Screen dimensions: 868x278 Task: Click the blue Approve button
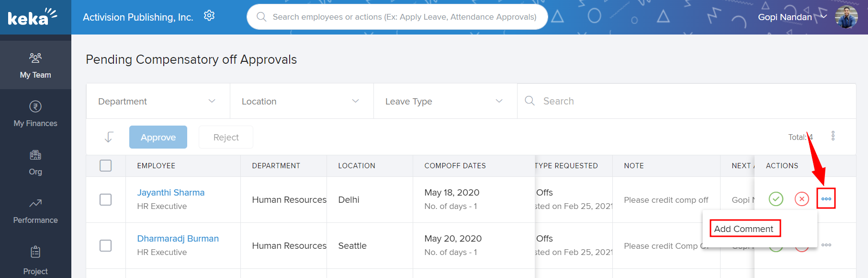point(158,138)
